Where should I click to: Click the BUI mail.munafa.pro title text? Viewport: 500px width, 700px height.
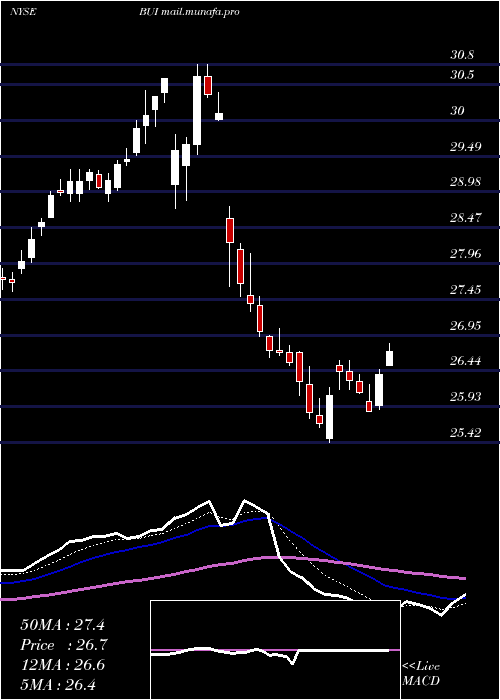[x=189, y=12]
